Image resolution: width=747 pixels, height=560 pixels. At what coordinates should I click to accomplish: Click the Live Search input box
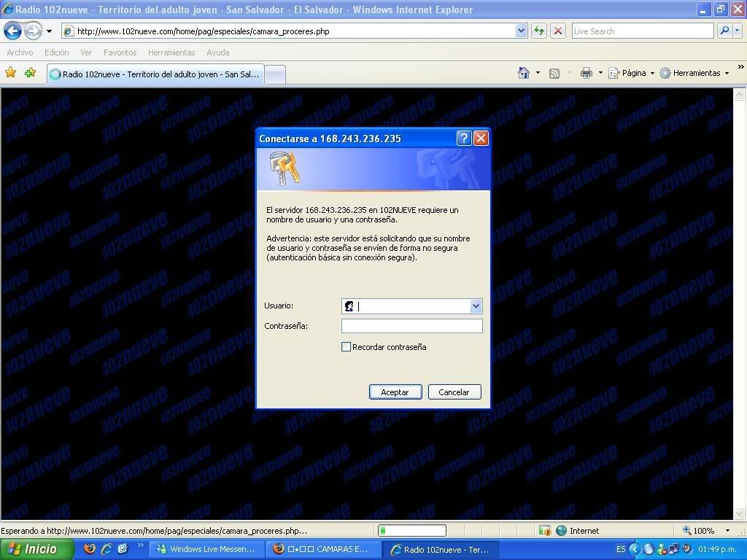point(642,31)
